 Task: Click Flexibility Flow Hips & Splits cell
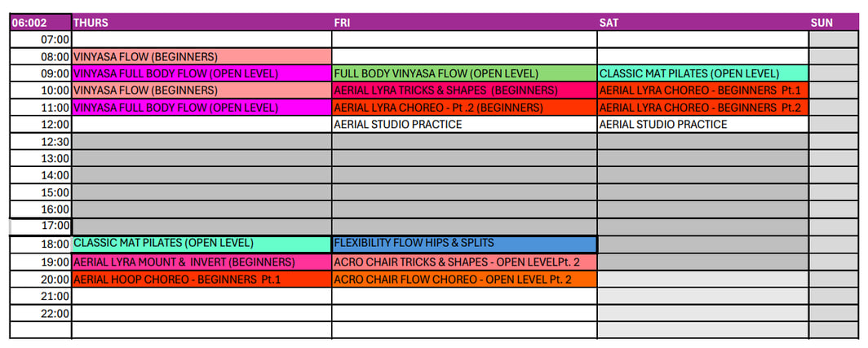(x=464, y=244)
